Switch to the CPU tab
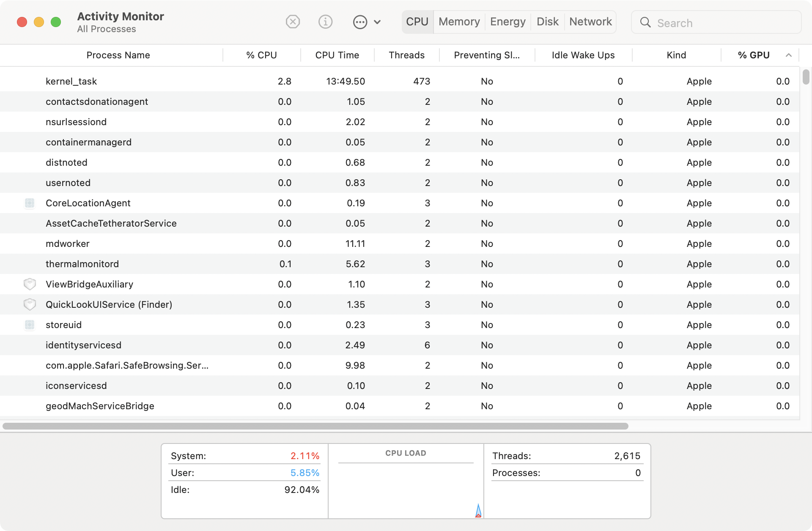 (x=417, y=22)
